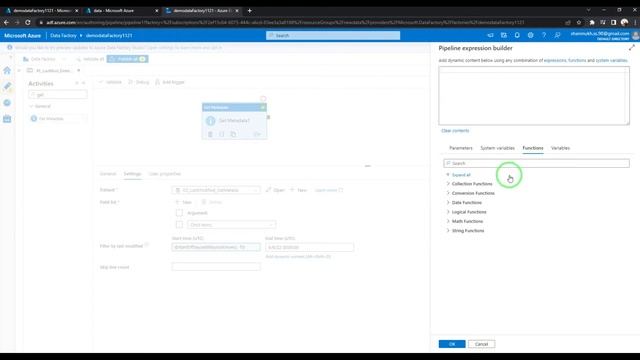Open the feedback icon in Azure header
Image resolution: width=640 pixels, height=360 pixels.
557,36
